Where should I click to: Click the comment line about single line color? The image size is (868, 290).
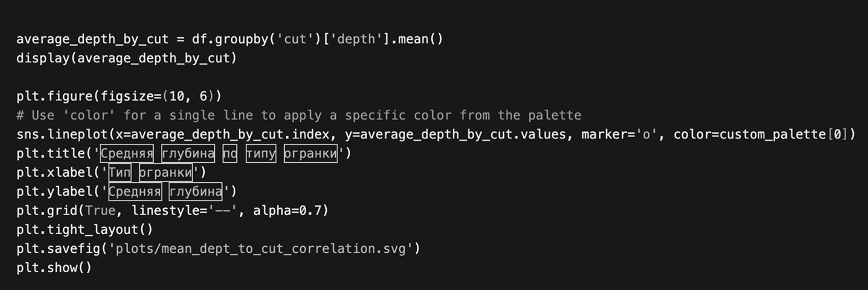(x=299, y=116)
